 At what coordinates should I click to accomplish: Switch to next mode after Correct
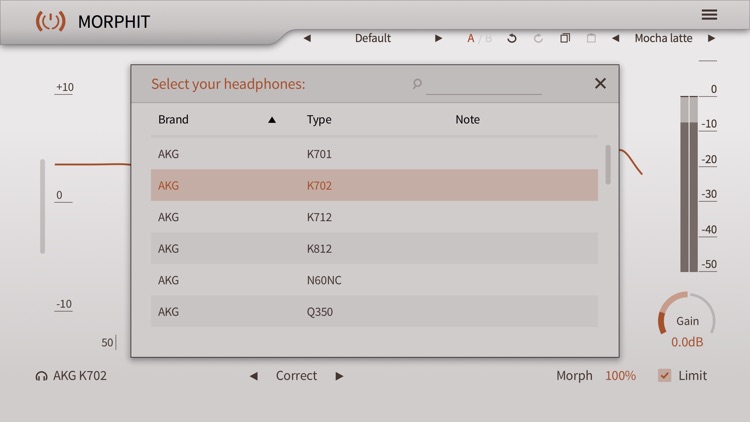coord(339,376)
